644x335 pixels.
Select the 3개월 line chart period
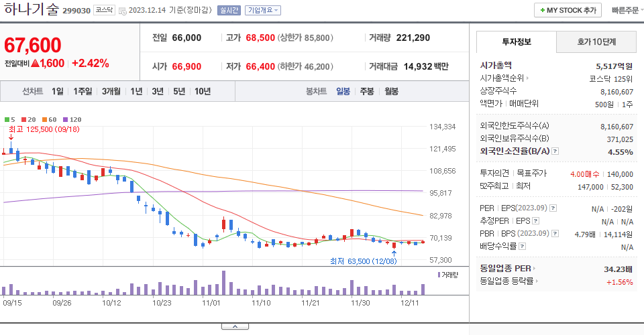[x=111, y=91]
